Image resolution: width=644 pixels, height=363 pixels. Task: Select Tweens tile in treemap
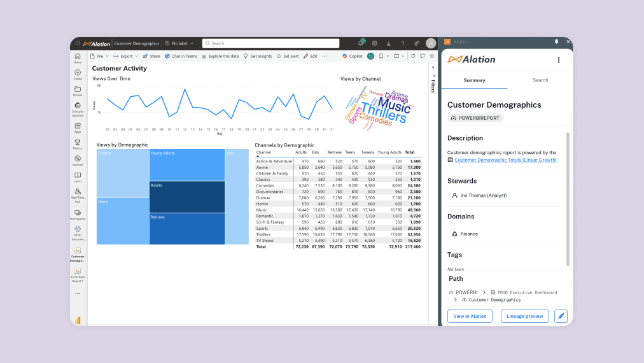[122, 173]
